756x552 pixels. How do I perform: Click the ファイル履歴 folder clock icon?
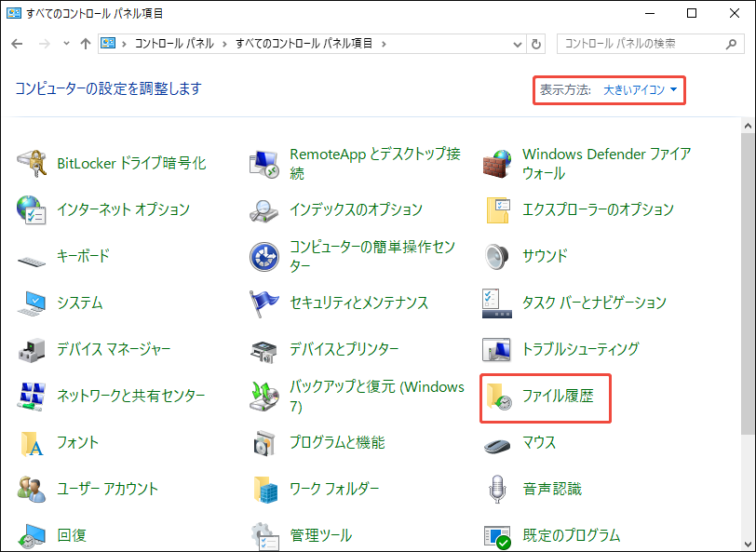point(498,396)
